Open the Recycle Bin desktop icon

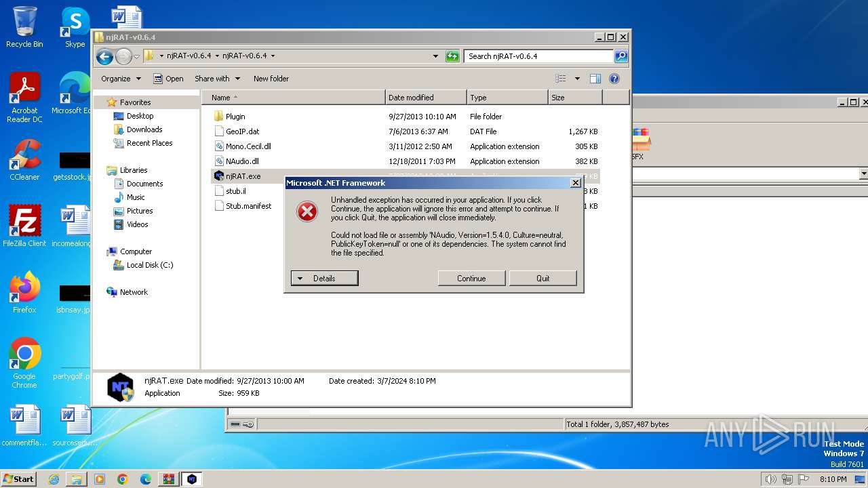[x=24, y=27]
